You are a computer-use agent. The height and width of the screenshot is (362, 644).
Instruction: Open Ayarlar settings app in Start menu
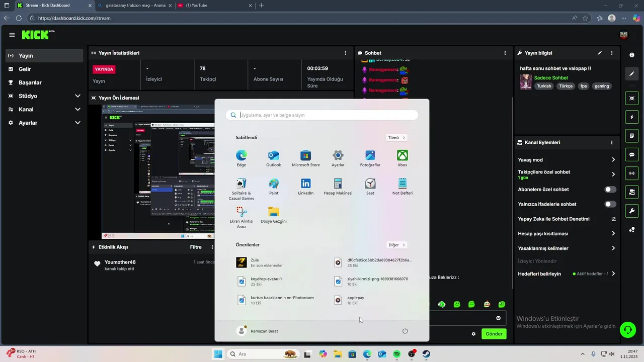[x=338, y=158]
